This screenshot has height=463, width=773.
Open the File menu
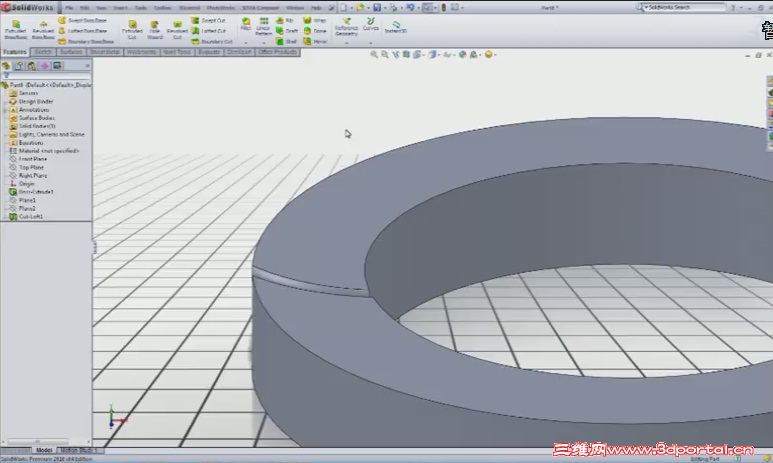point(69,8)
